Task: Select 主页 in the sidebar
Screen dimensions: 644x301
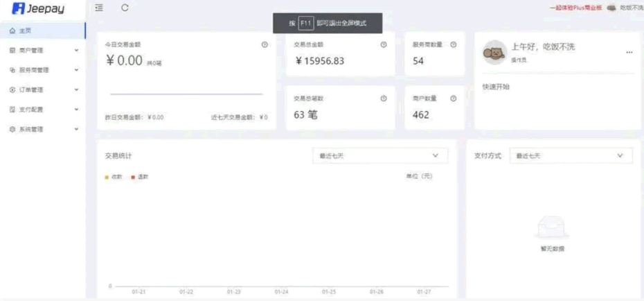Action: click(x=25, y=31)
